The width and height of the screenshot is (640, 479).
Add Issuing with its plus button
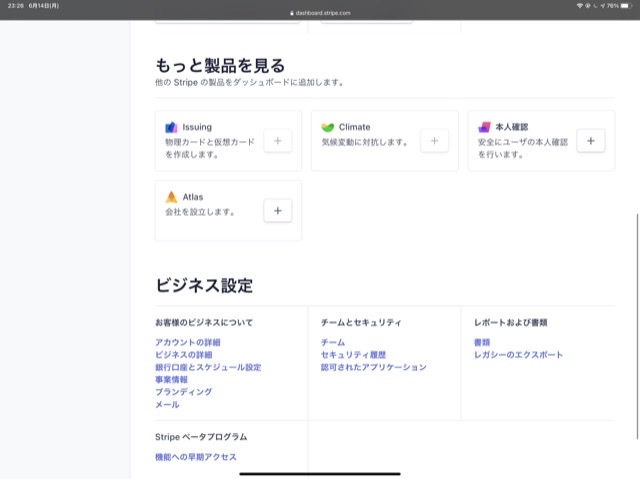(277, 141)
